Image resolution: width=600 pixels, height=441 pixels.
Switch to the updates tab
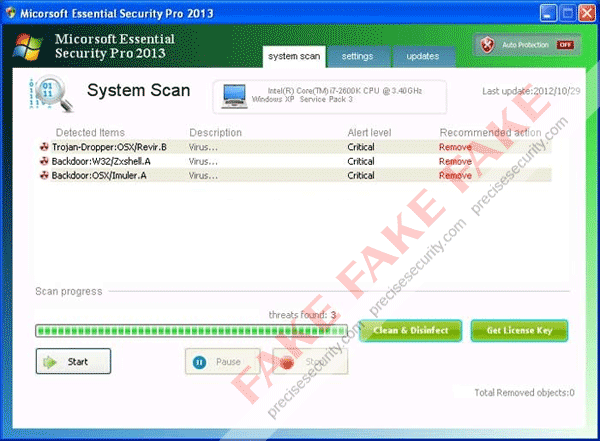pyautogui.click(x=423, y=57)
